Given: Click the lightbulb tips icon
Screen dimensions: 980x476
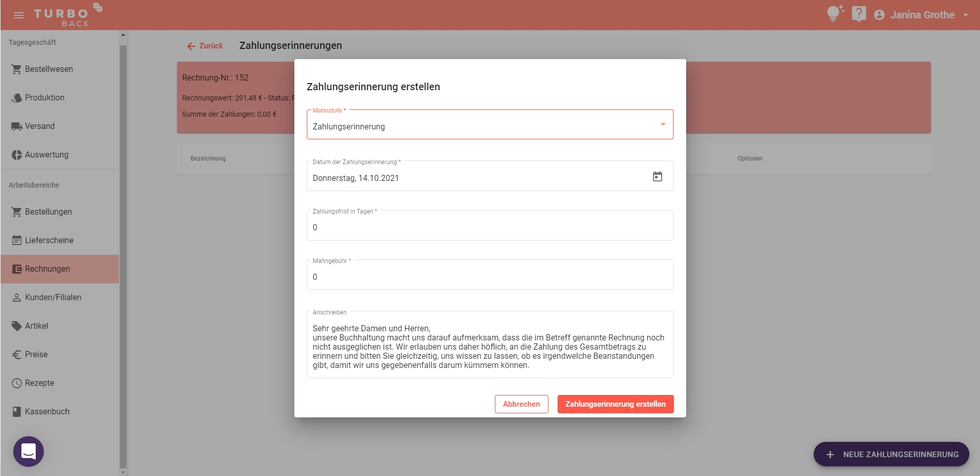Looking at the screenshot, I should [x=835, y=14].
